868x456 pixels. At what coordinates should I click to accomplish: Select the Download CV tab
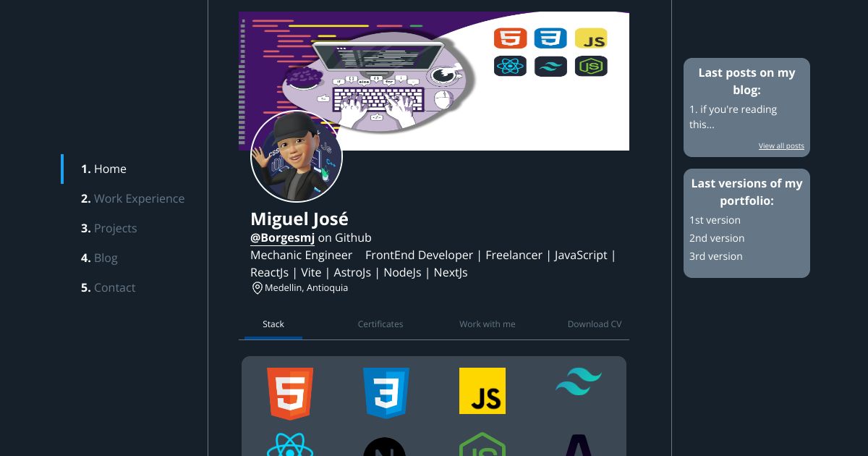(595, 324)
